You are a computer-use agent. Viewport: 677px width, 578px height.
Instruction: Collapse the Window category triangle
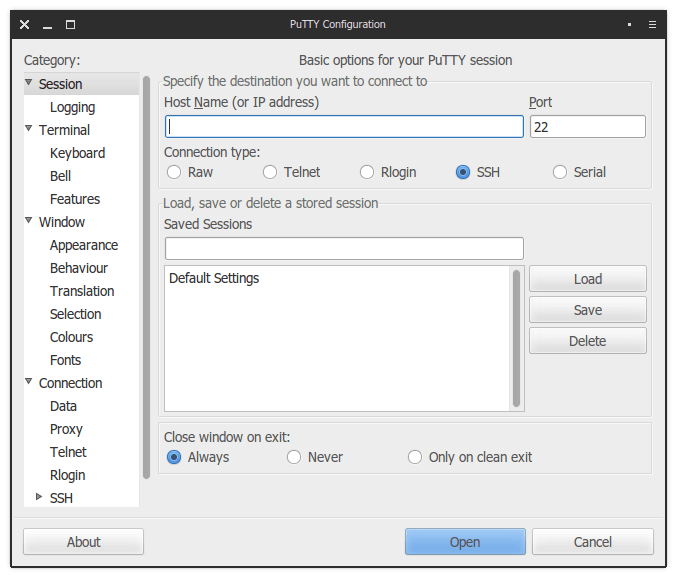pos(29,221)
